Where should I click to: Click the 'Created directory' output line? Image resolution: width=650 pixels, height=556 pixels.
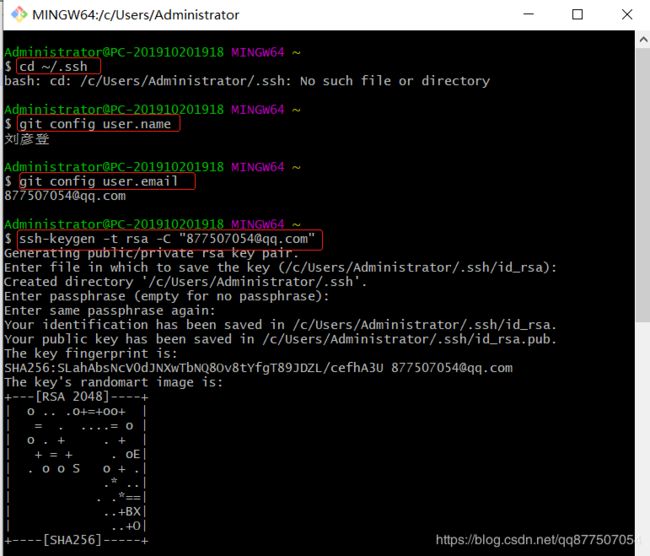pyautogui.click(x=186, y=282)
